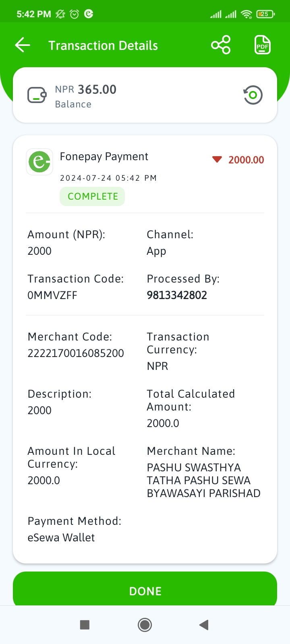Tap the Android home circle button
This screenshot has width=290, height=644.
click(145, 625)
